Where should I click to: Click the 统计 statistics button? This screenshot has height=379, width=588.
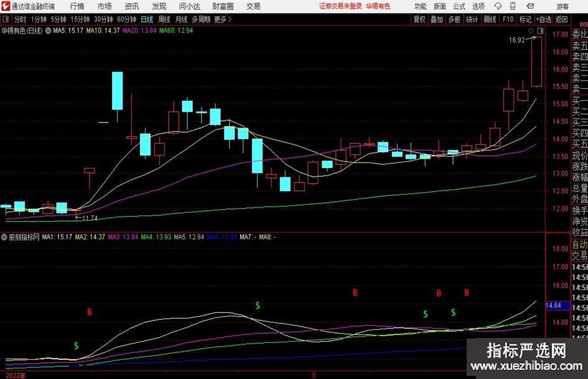click(x=472, y=19)
